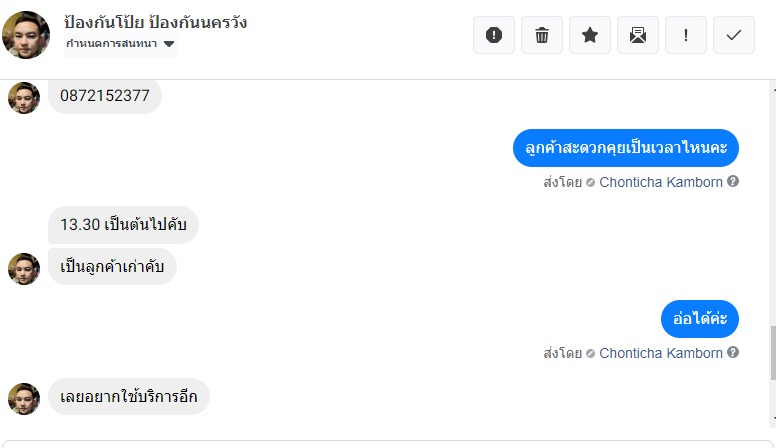Select the phone number message 0872152377
The image size is (776, 448).
(x=105, y=97)
